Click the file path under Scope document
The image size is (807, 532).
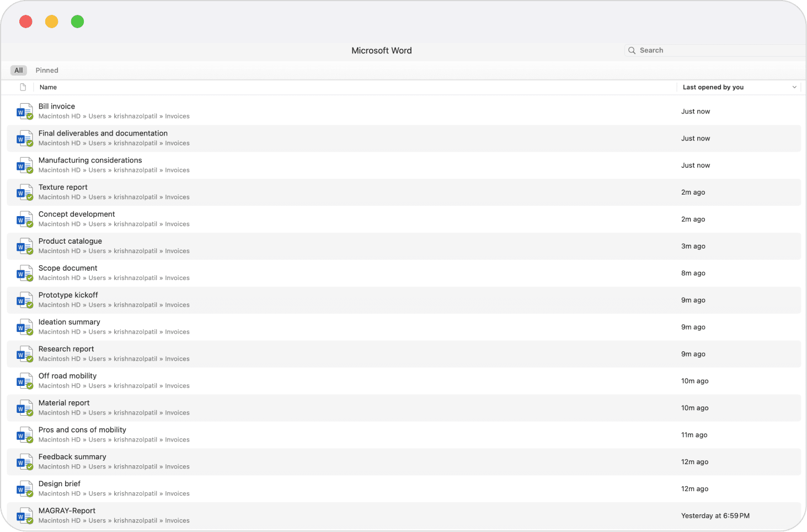[114, 278]
